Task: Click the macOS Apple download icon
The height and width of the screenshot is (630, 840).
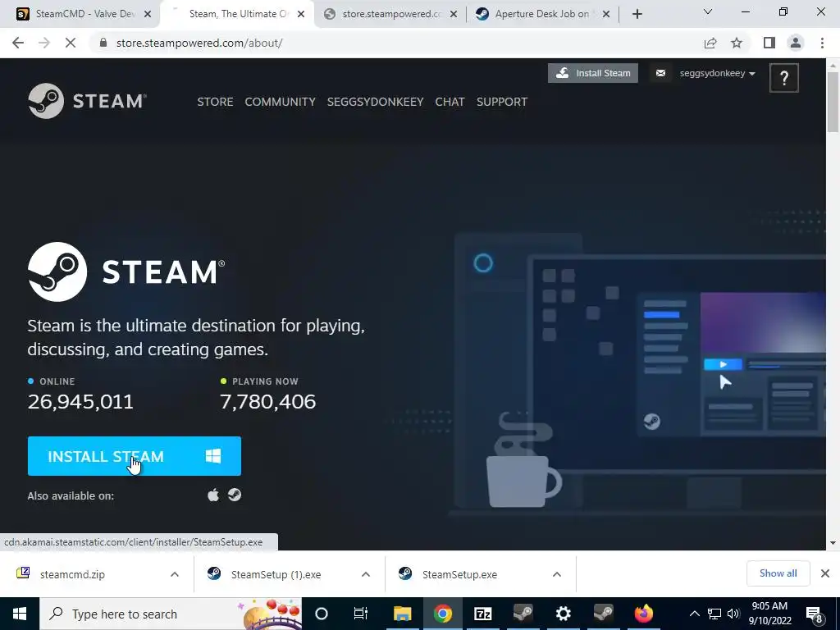Action: [x=213, y=495]
